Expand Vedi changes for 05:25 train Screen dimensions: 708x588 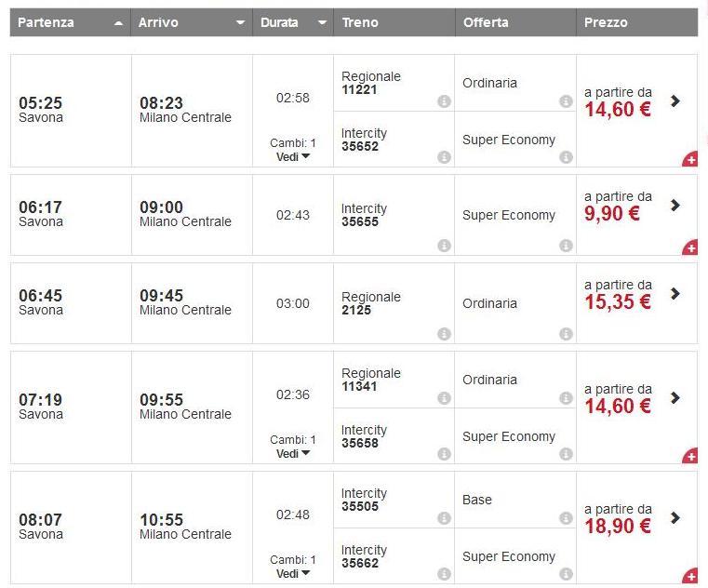click(x=293, y=156)
